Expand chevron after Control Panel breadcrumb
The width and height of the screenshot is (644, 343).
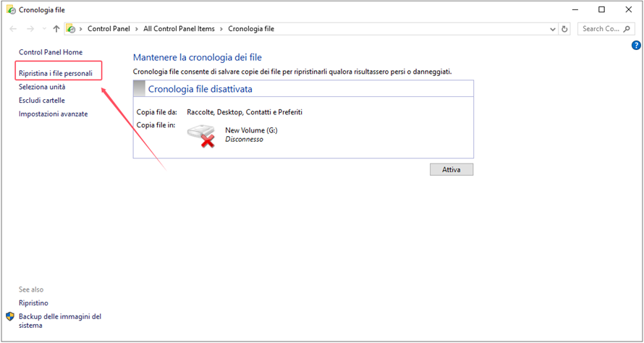coord(135,29)
